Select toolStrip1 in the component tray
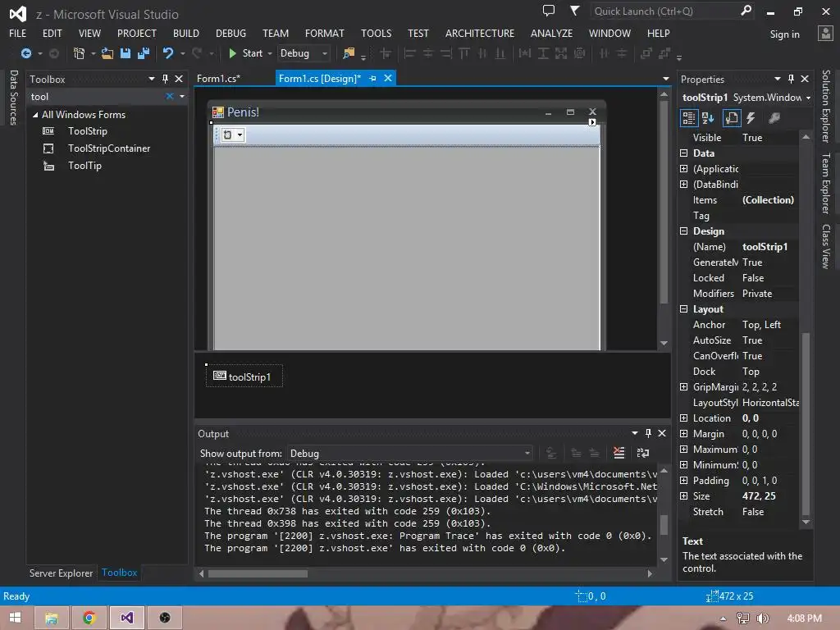 tap(244, 377)
